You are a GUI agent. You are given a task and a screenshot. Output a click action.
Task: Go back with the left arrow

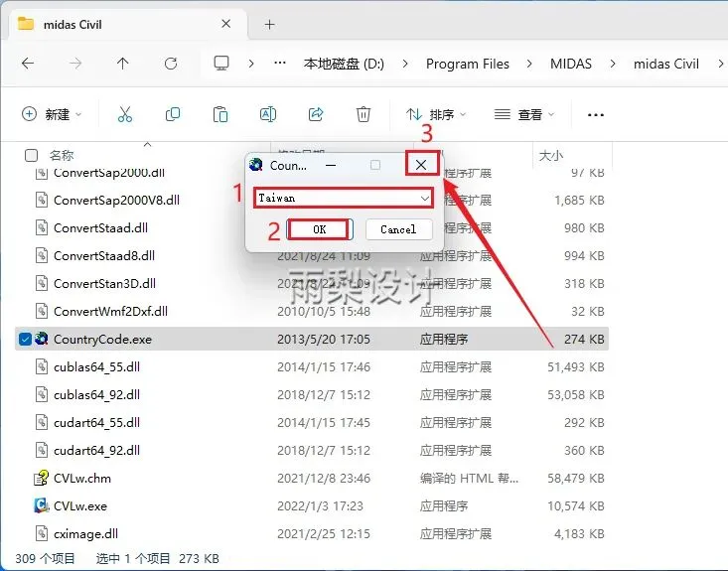[28, 64]
